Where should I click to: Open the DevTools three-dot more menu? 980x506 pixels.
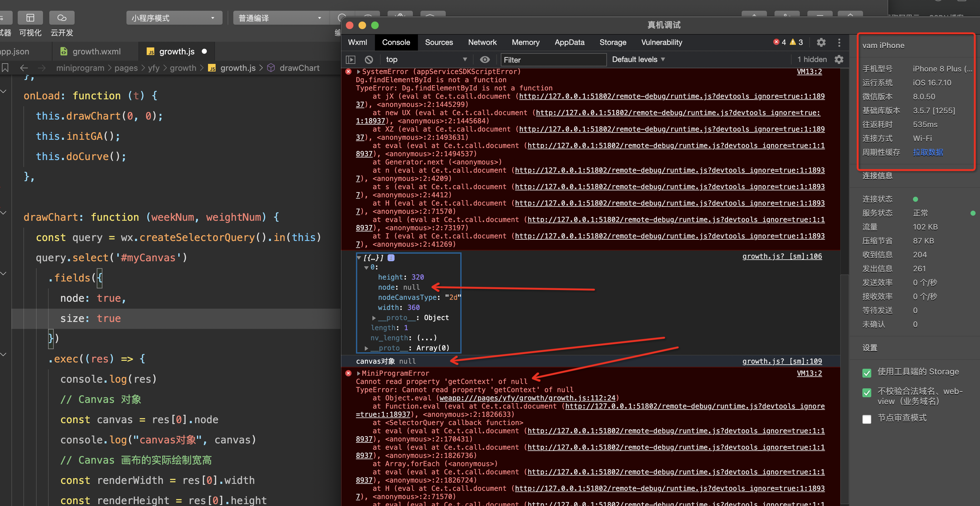[839, 42]
